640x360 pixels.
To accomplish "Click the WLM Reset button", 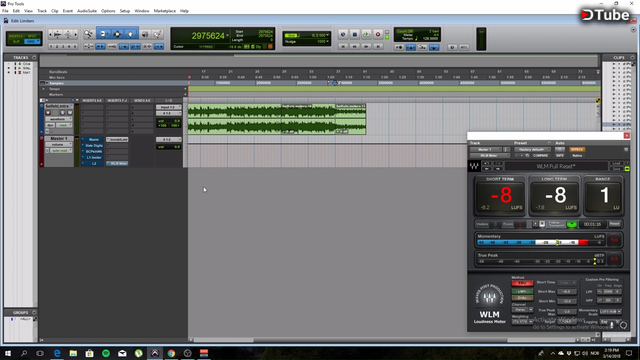I will click(614, 224).
